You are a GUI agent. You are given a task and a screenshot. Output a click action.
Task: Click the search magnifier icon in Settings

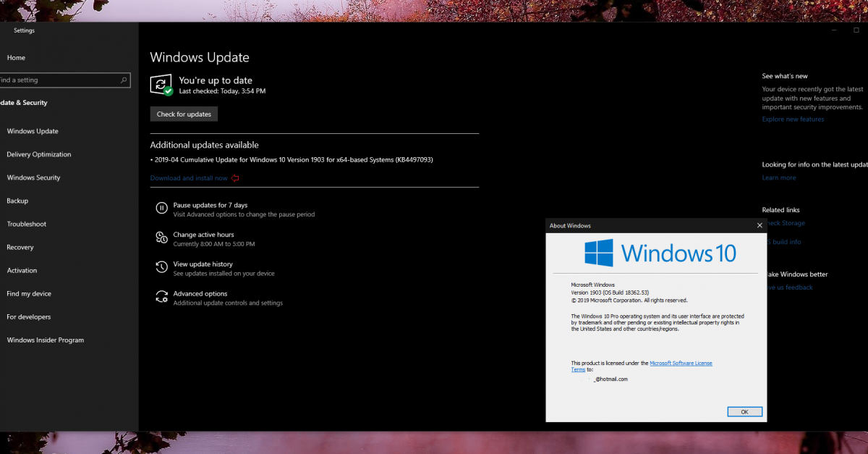124,80
